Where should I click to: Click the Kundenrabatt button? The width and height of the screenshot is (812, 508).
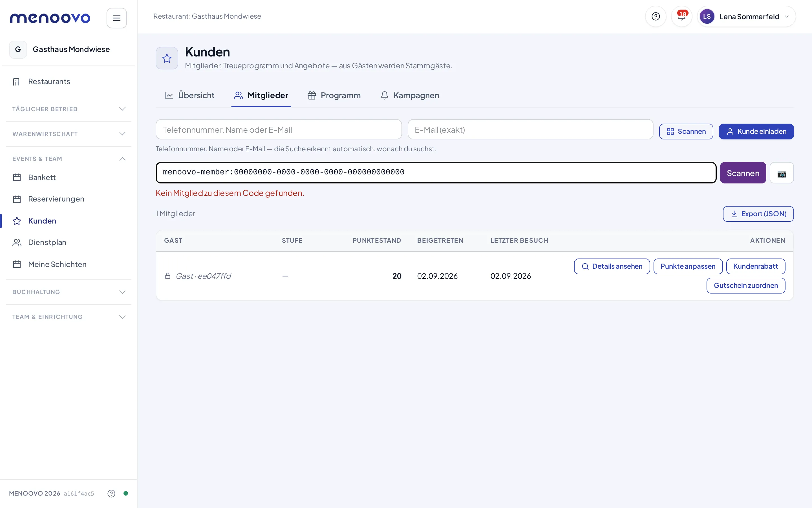click(755, 266)
